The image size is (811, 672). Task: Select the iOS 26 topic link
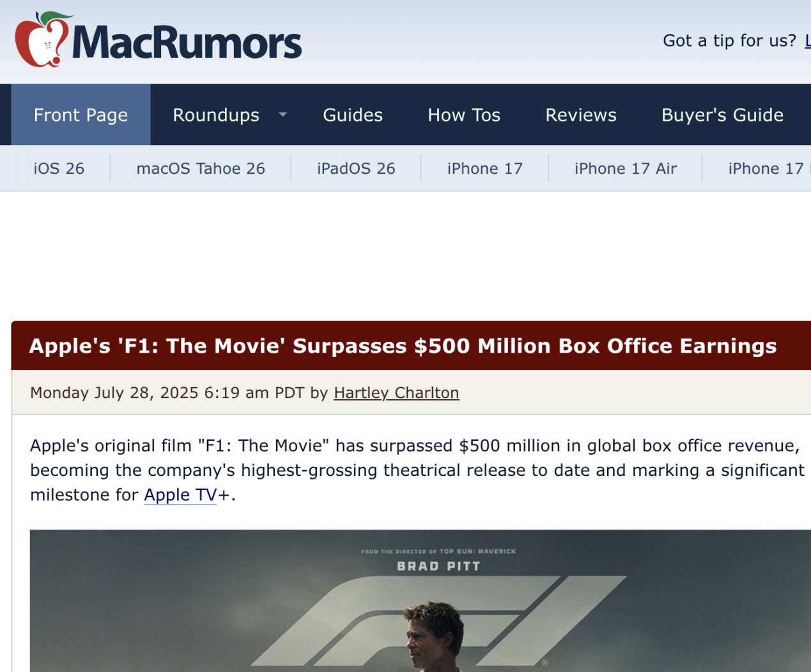click(59, 169)
